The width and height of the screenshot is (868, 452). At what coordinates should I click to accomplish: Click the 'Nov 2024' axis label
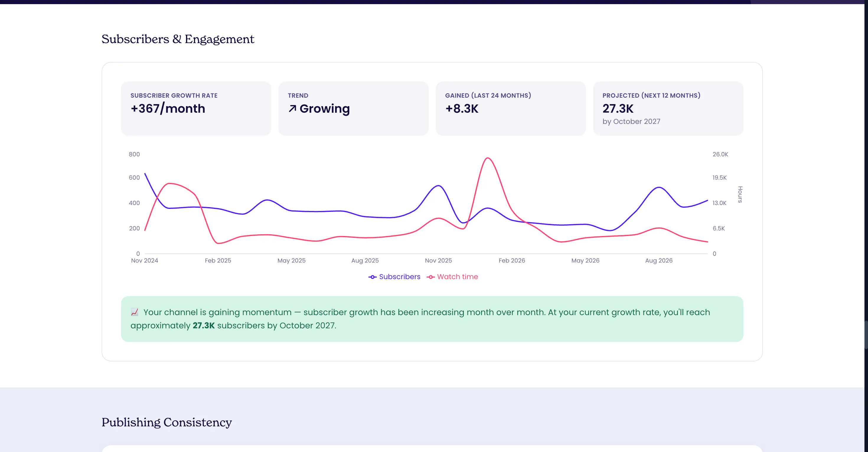(x=145, y=260)
